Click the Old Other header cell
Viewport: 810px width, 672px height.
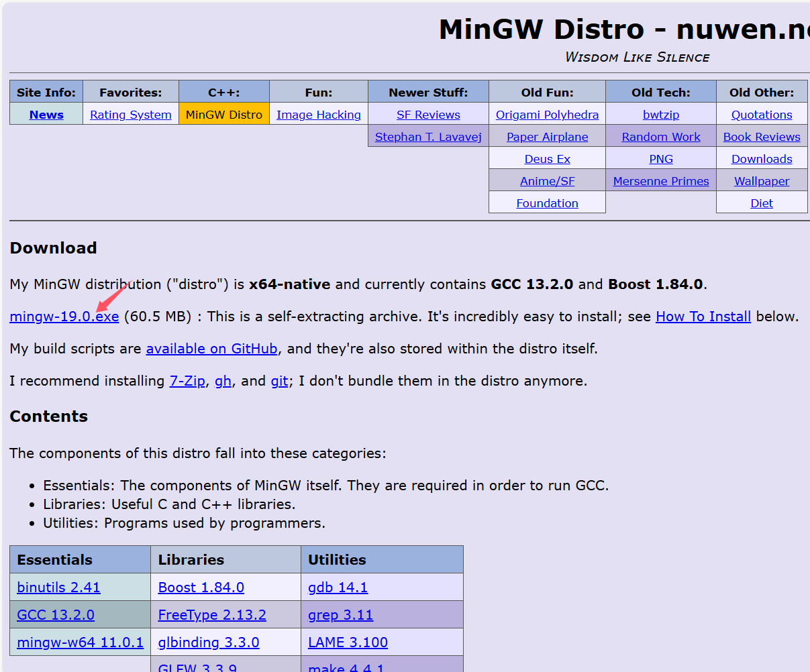(x=762, y=92)
